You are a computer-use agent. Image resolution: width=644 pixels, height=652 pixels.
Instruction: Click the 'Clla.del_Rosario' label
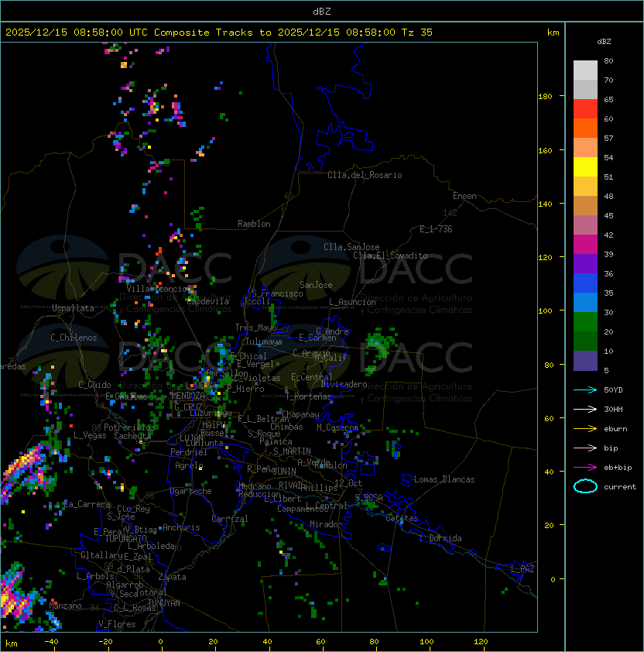(x=365, y=175)
